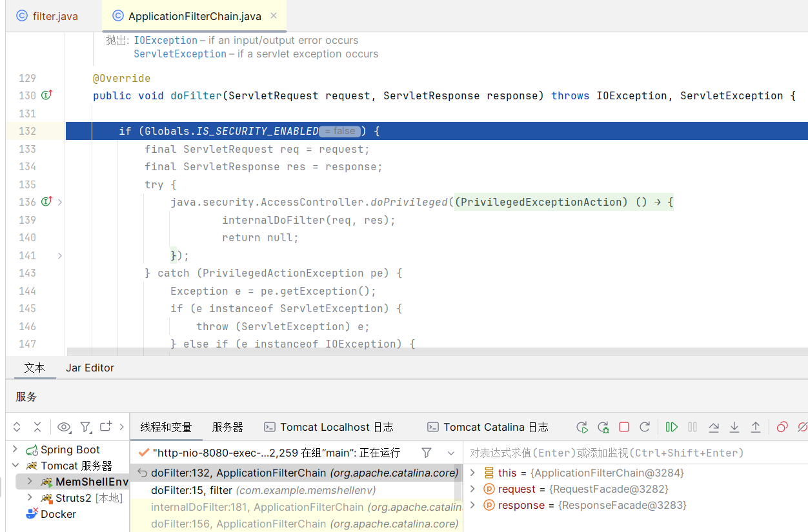The height and width of the screenshot is (532, 808).
Task: Expand the 'request' variable node
Action: click(x=472, y=489)
